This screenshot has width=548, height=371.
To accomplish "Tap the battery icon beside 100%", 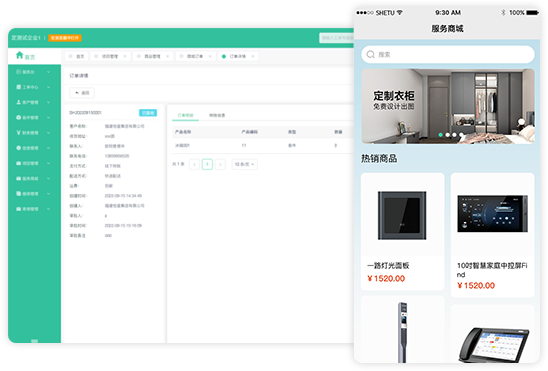I will (533, 13).
